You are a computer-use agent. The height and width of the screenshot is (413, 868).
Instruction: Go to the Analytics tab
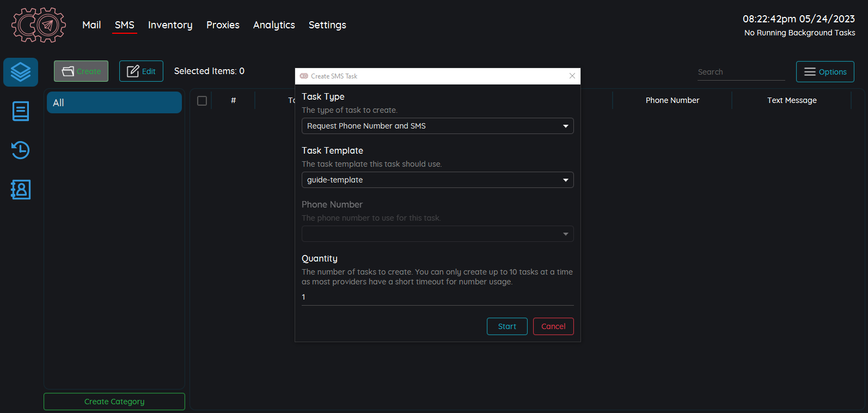pyautogui.click(x=274, y=25)
